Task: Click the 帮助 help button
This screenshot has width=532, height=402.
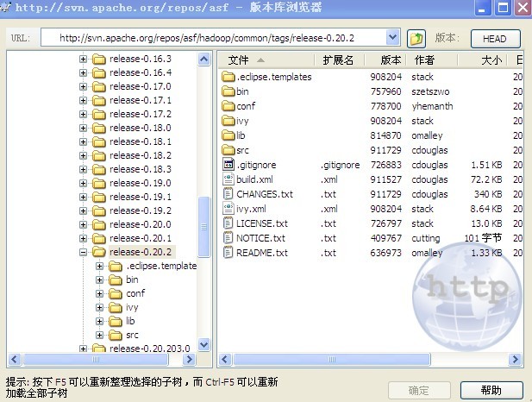Action: pos(491,391)
